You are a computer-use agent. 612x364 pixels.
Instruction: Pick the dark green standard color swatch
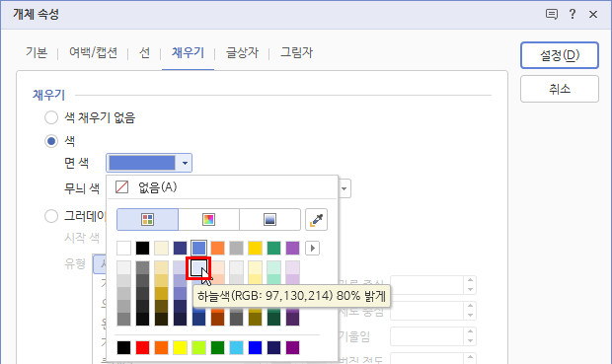coord(217,347)
